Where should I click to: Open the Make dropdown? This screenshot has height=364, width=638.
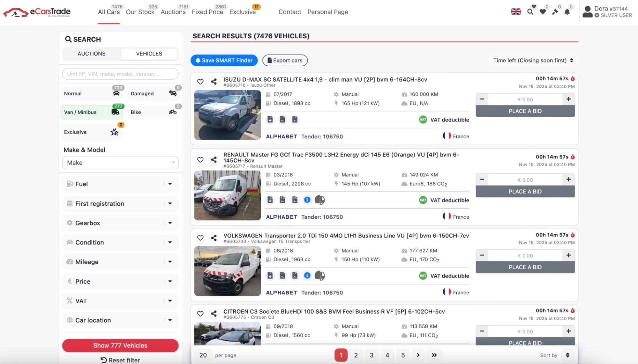coord(120,163)
